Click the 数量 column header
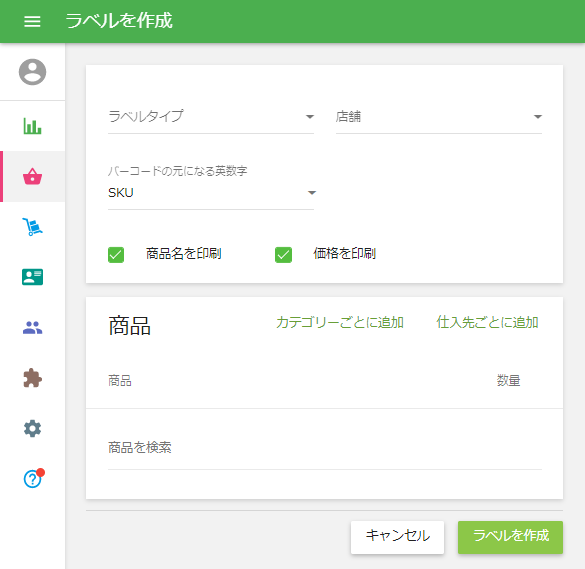The image size is (585, 569). click(508, 381)
